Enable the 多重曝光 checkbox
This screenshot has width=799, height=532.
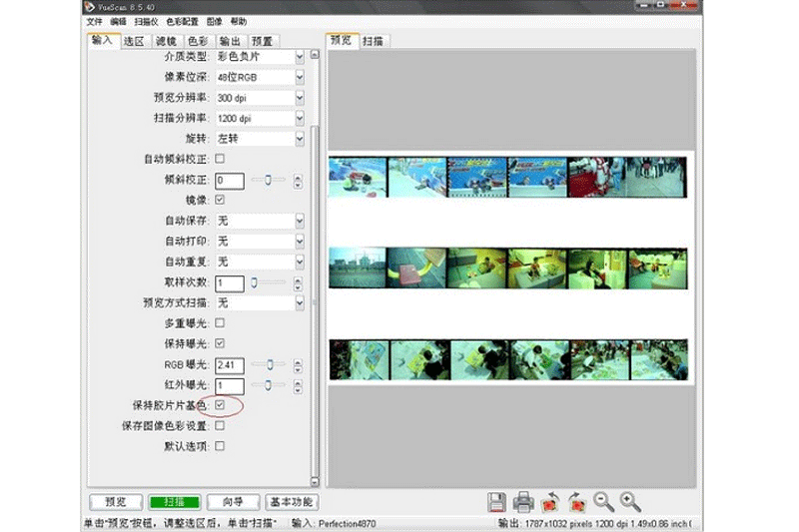click(220, 323)
